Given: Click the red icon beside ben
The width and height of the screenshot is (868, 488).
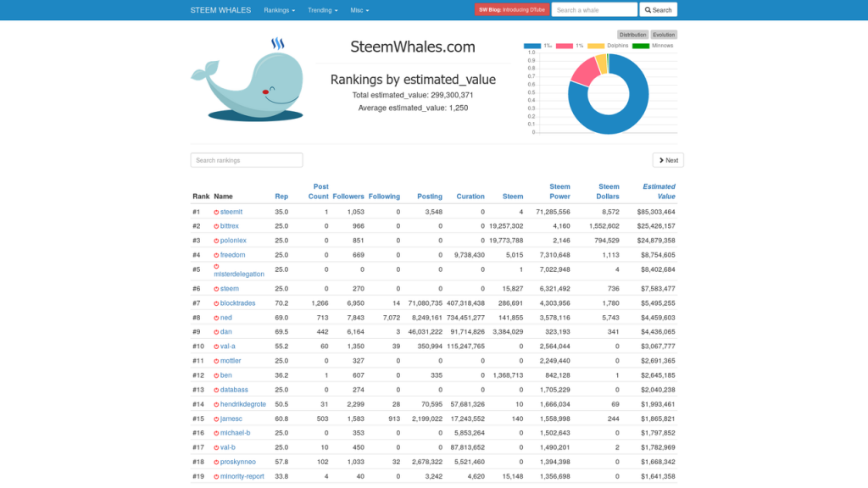Looking at the screenshot, I should 216,375.
